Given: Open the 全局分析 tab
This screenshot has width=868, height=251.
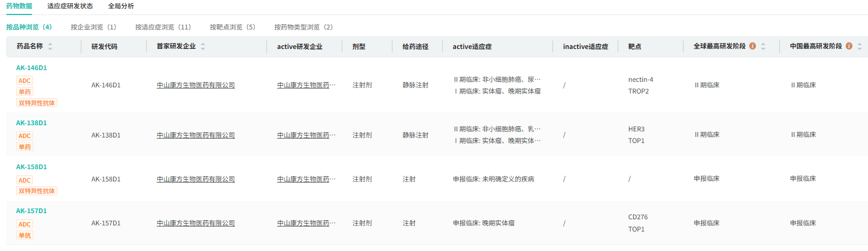Looking at the screenshot, I should pos(121,6).
